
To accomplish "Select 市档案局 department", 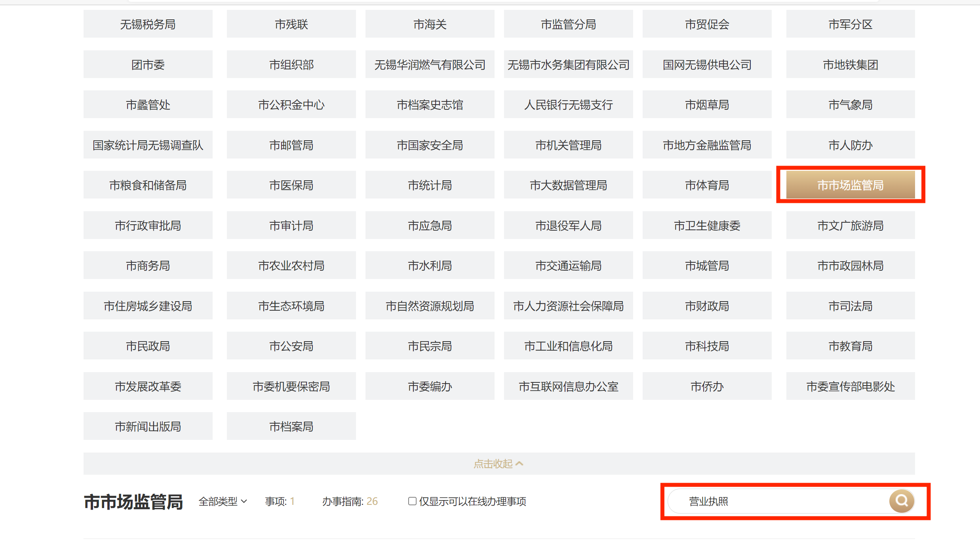I will click(291, 426).
